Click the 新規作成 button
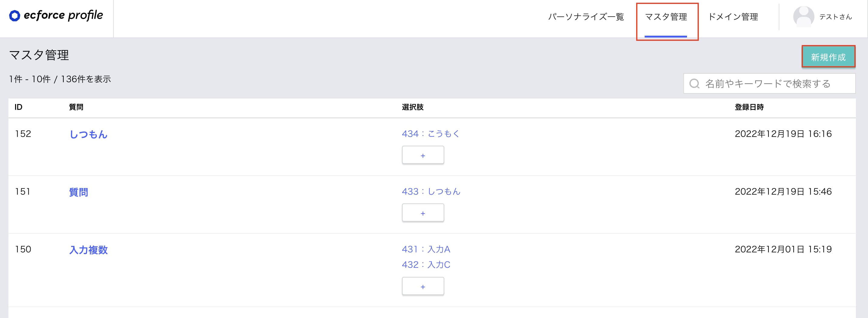This screenshot has height=318, width=868. pyautogui.click(x=828, y=57)
